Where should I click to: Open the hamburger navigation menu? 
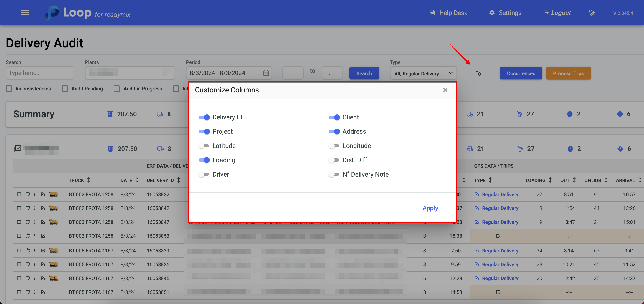[x=25, y=13]
